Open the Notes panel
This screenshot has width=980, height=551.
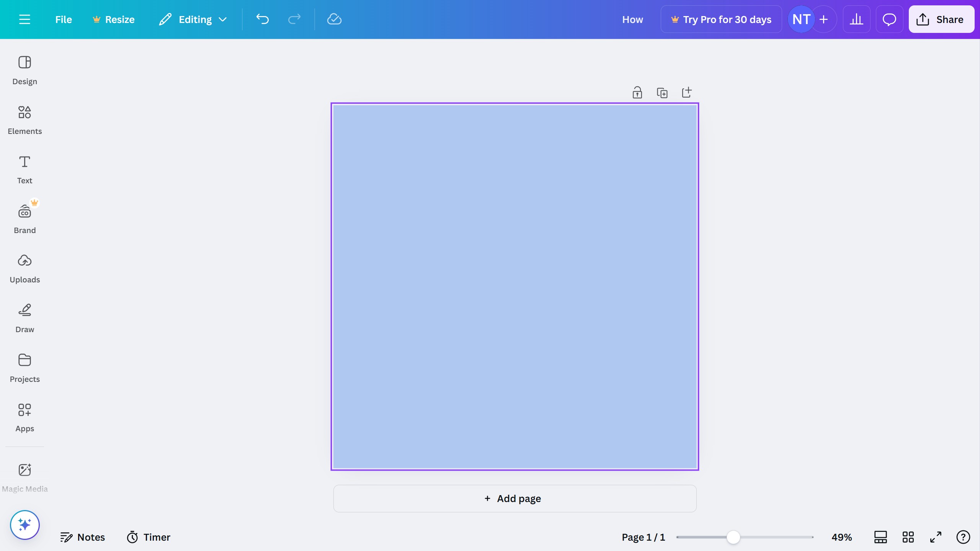coord(83,537)
